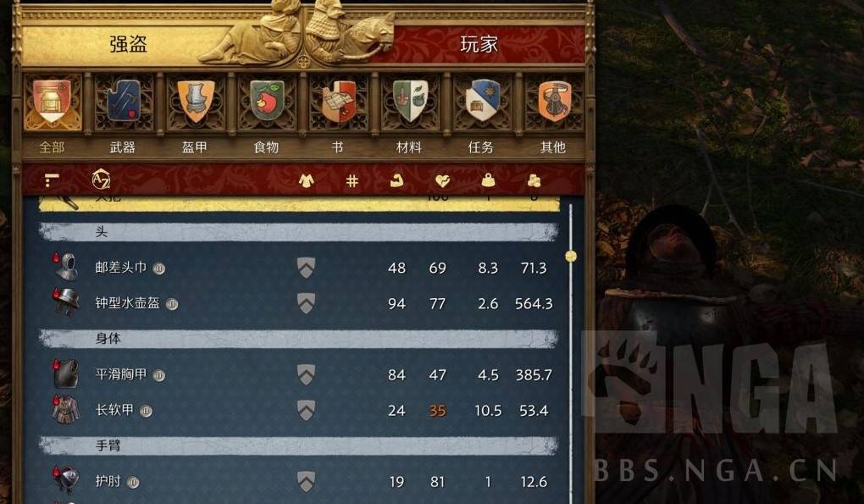Sort list alphabetically with AZ icon
Image resolution: width=864 pixels, height=504 pixels.
click(x=101, y=180)
